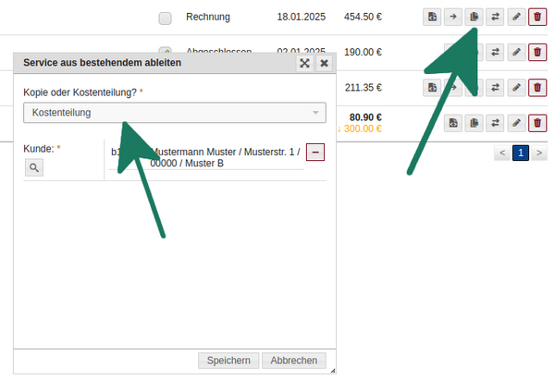Toggle the checkbox in the Abgeschlossen row
The image size is (555, 392).
165,52
